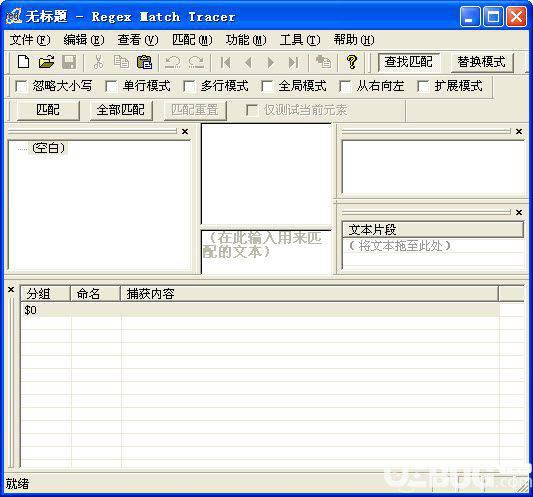Jump to first match icon
Screen dimensions: 533x497
pos(225,63)
